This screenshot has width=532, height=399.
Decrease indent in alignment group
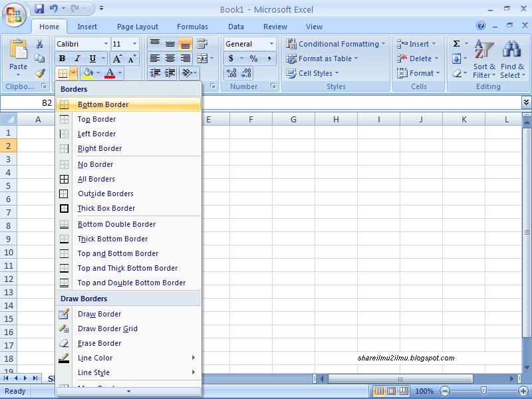pos(155,73)
